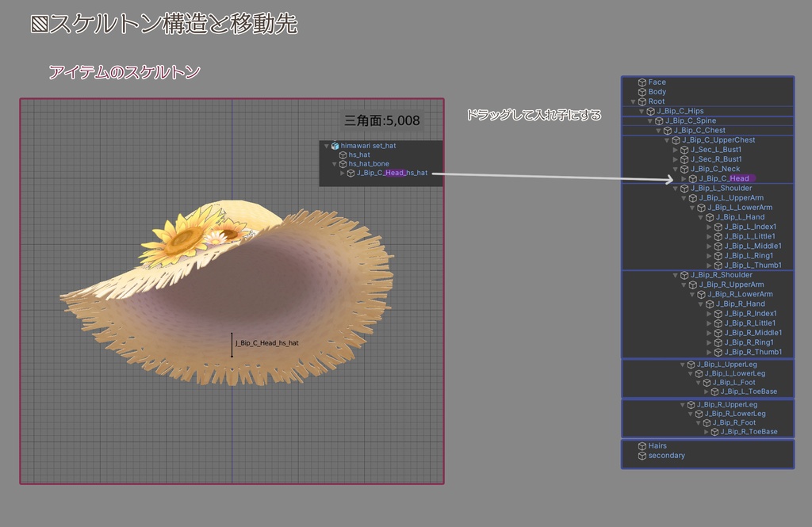812x527 pixels.
Task: Click the cube icon of J_Bip_L_Hand
Action: pyautogui.click(x=710, y=217)
